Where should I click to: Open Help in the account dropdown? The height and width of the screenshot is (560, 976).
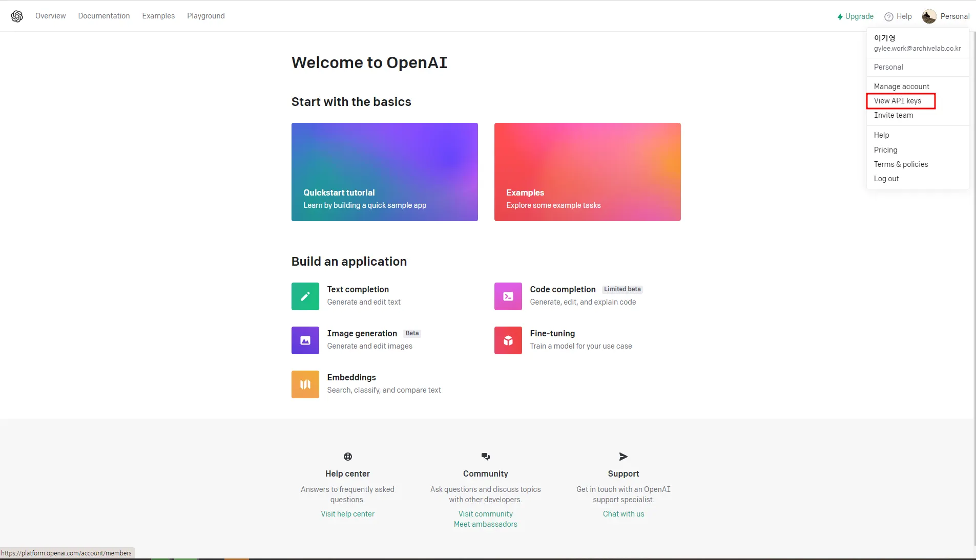pos(882,135)
